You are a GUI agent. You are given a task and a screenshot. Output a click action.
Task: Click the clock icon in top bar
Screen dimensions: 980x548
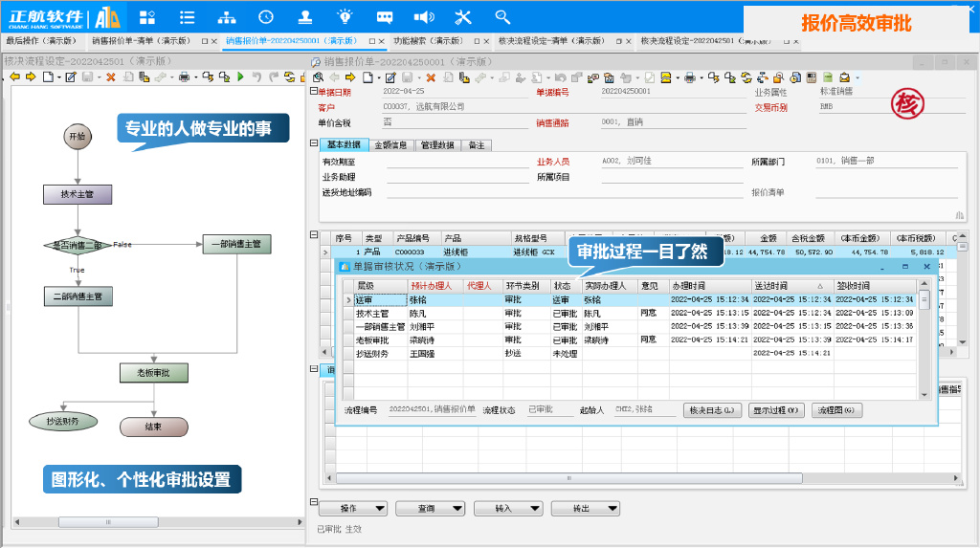point(266,17)
